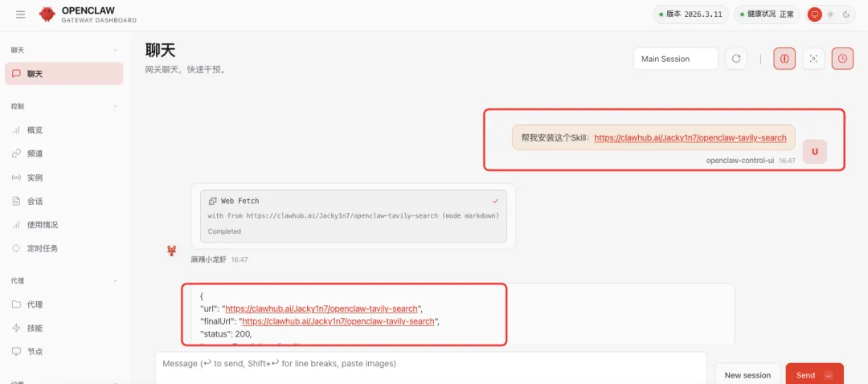
Task: Click the openclaw-control-ui sender label
Action: tap(740, 160)
